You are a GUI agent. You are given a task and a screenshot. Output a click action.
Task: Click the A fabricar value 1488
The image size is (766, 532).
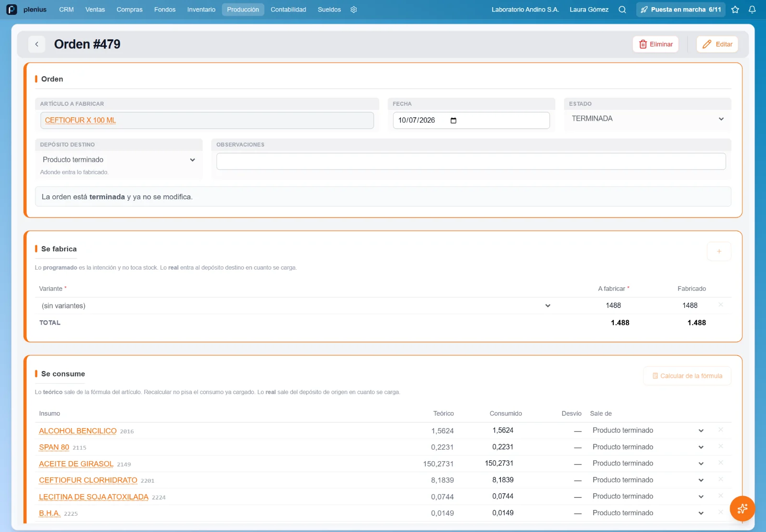pos(613,306)
